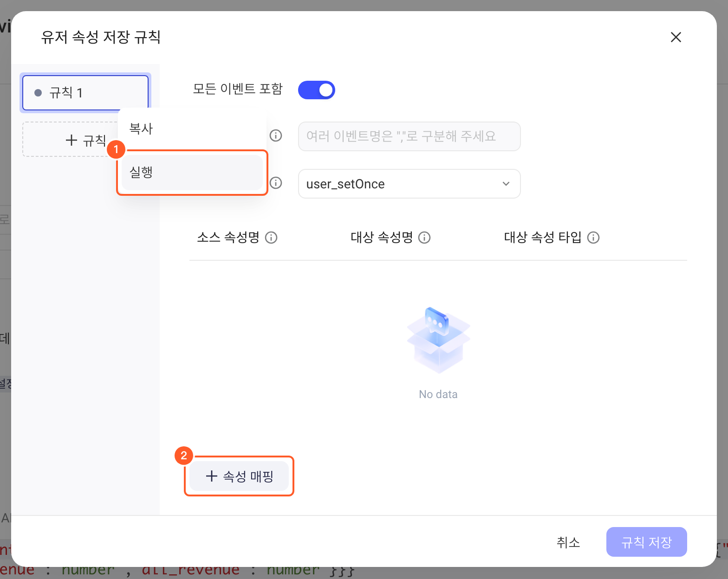Open the user_setOnce dropdown
The height and width of the screenshot is (579, 728).
pyautogui.click(x=409, y=184)
